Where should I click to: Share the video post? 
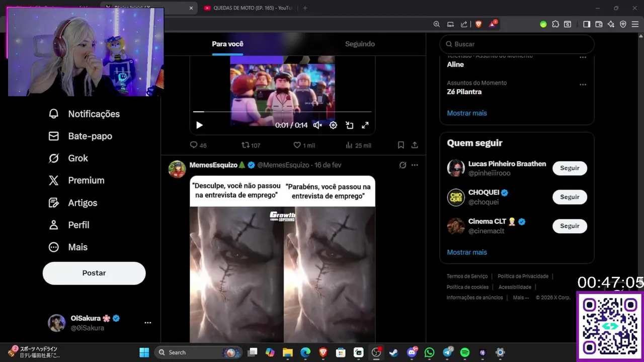415,145
